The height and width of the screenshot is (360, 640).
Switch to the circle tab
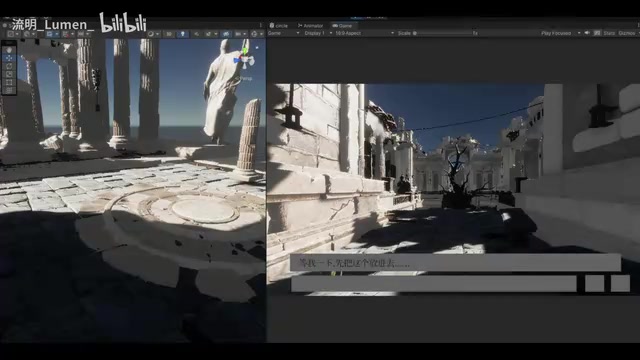click(x=279, y=26)
